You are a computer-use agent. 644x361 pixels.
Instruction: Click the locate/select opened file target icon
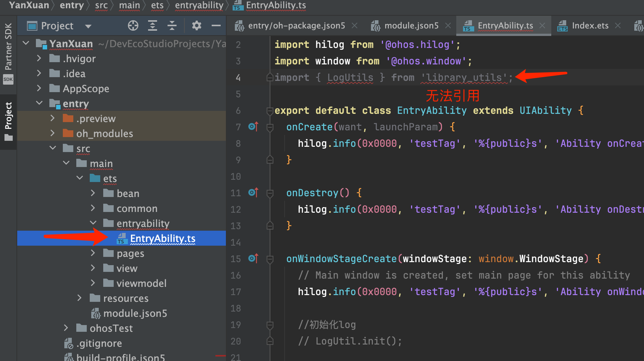133,25
